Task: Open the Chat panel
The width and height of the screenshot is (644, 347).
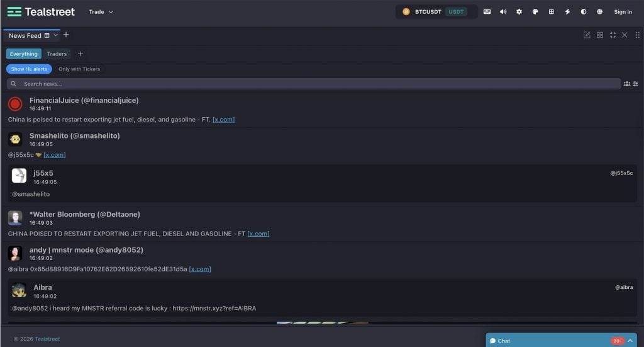Action: [561, 341]
